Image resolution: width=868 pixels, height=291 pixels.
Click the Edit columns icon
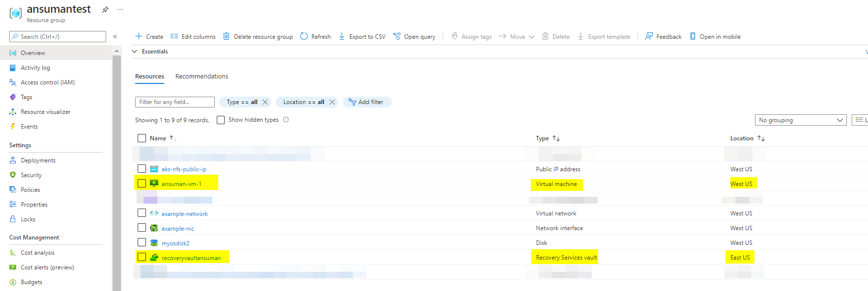pyautogui.click(x=174, y=36)
